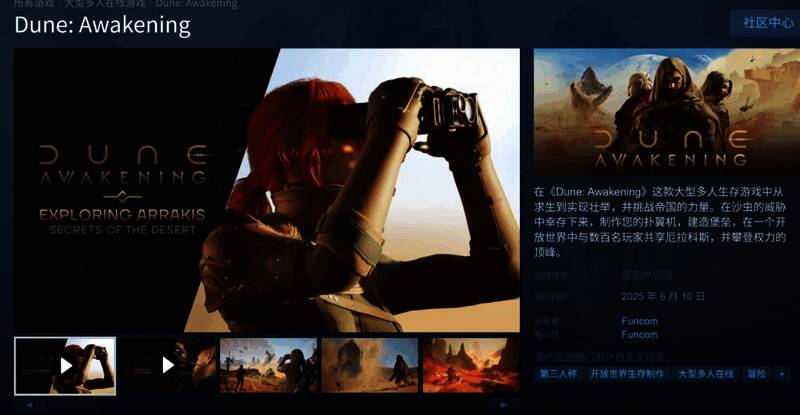Image resolution: width=800 pixels, height=415 pixels.
Task: Click the left scroll arrow under thumbnails
Action: [x=29, y=405]
